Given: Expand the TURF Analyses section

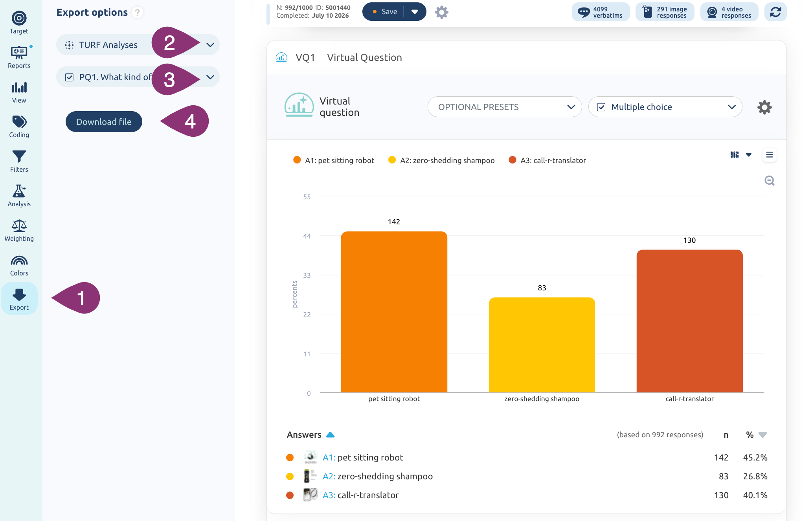Looking at the screenshot, I should 210,45.
